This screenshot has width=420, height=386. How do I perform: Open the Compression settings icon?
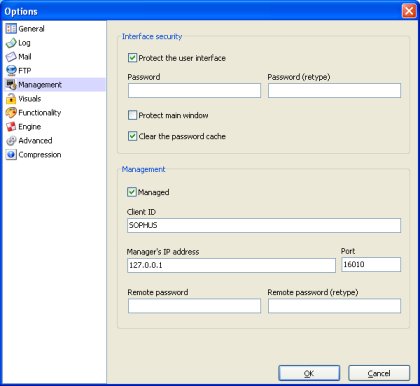pos(11,155)
